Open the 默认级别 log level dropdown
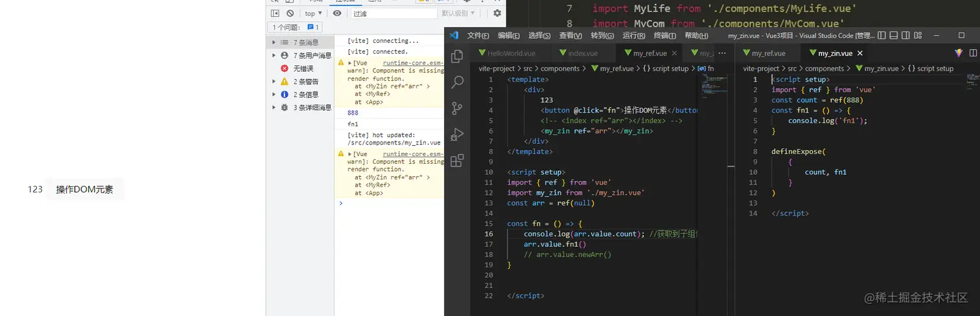 458,13
